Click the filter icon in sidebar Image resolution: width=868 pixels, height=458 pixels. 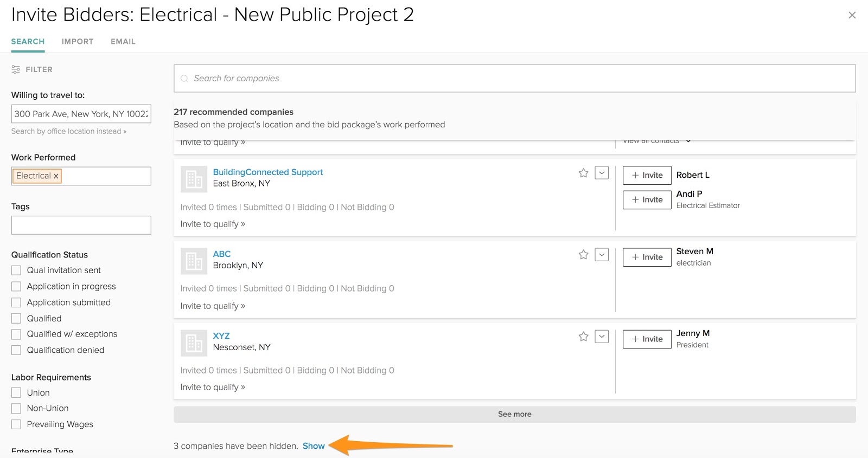coord(16,69)
